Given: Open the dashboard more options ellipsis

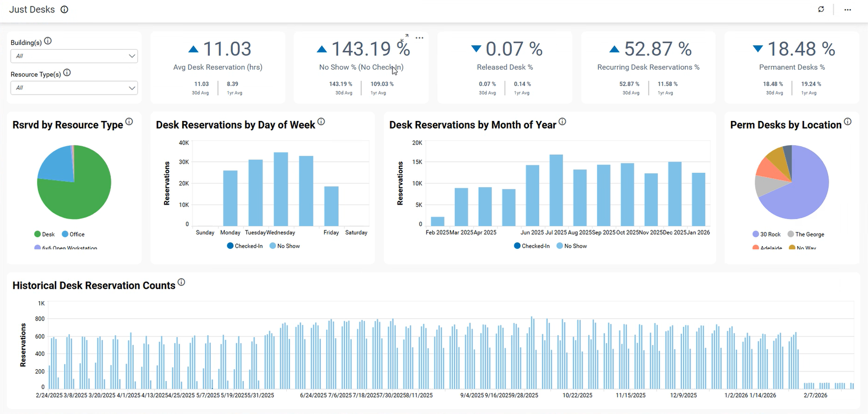Looking at the screenshot, I should click(x=848, y=10).
